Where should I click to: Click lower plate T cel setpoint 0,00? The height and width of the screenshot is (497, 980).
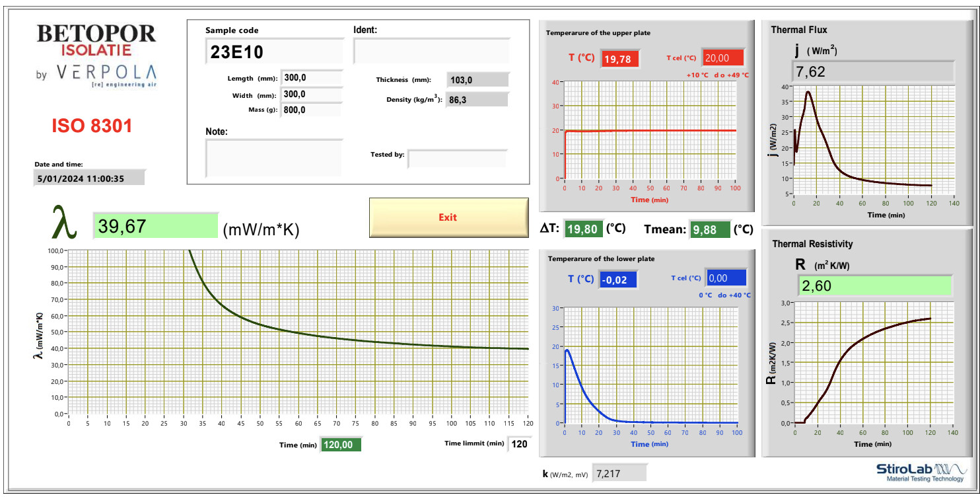pyautogui.click(x=726, y=278)
